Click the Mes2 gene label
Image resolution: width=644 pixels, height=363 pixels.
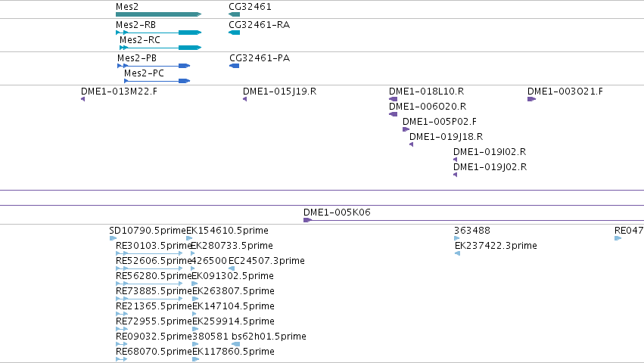[x=127, y=7]
